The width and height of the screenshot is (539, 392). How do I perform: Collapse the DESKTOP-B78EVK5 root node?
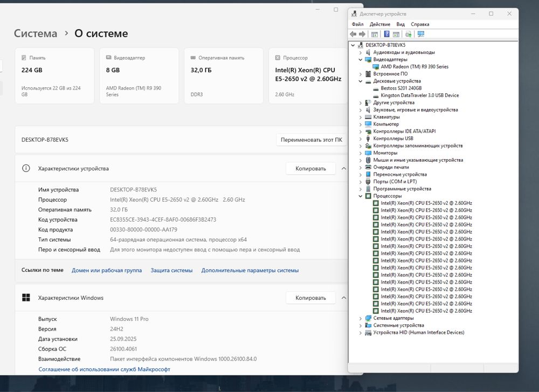pos(353,45)
